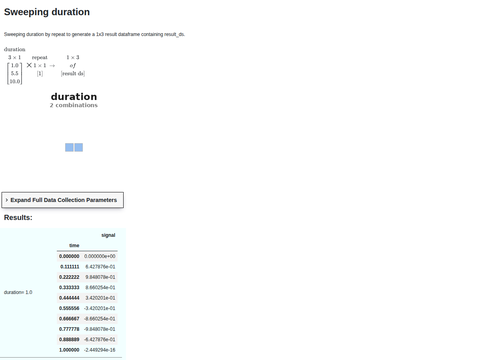Click the '1 × 3' dimension label
The width and height of the screenshot is (480, 360).
tap(73, 57)
